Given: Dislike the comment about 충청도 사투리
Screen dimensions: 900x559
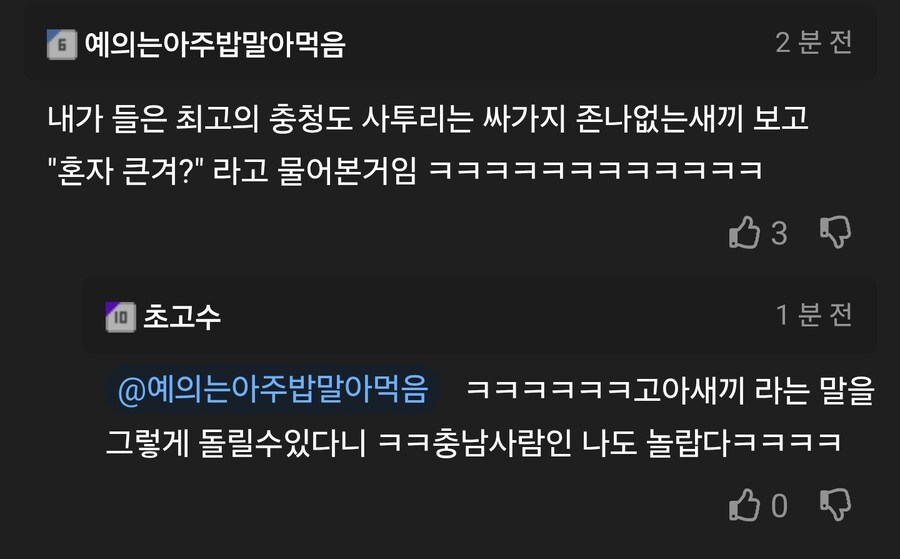Looking at the screenshot, I should coord(835,232).
